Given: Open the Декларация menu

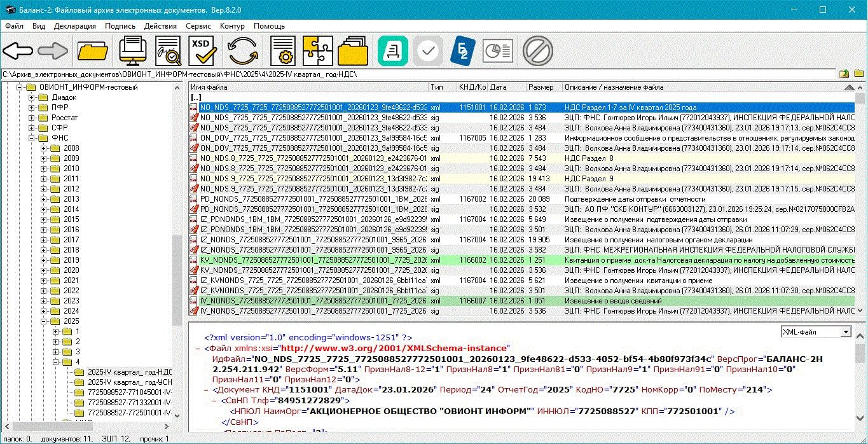Looking at the screenshot, I should pos(75,26).
